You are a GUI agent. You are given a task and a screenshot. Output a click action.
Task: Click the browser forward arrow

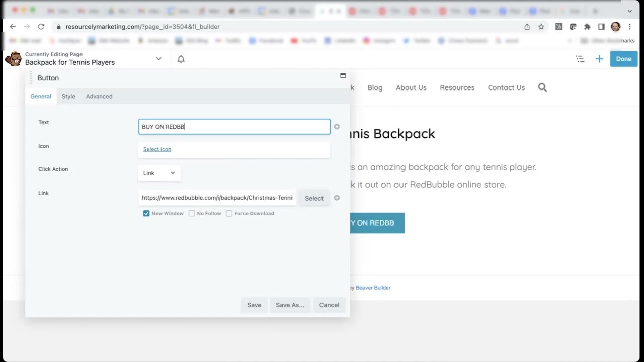click(x=27, y=27)
